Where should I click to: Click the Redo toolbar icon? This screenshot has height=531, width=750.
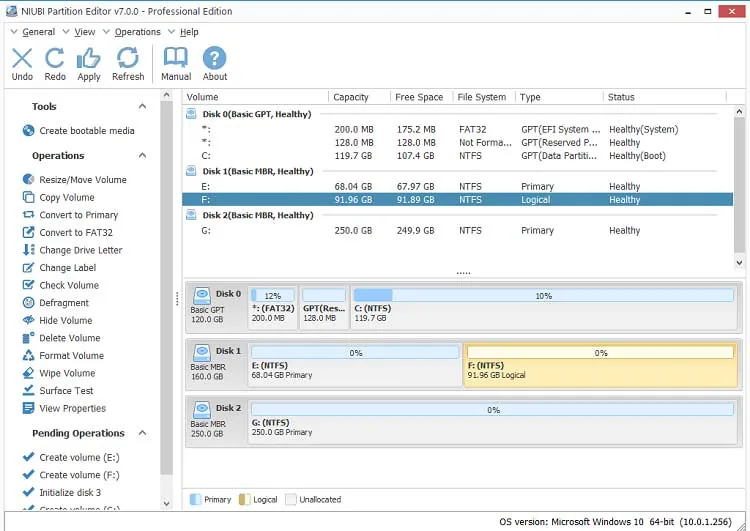click(x=55, y=58)
